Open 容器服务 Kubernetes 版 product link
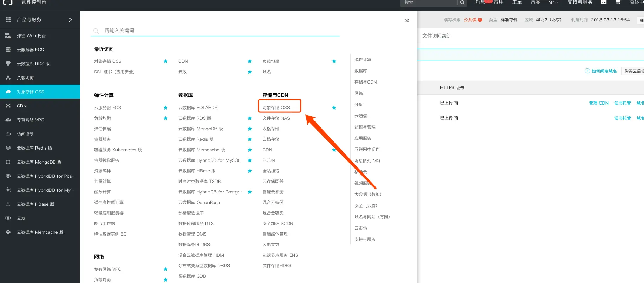The width and height of the screenshot is (644, 283). tap(118, 150)
